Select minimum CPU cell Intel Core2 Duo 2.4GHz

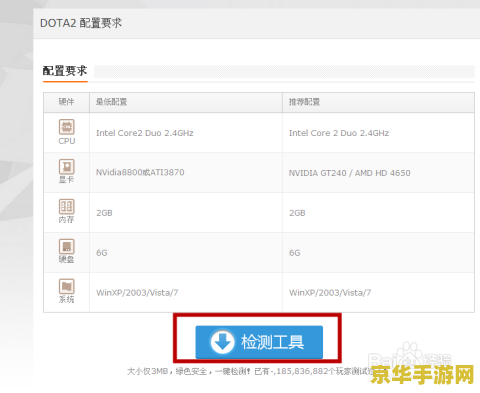(186, 133)
